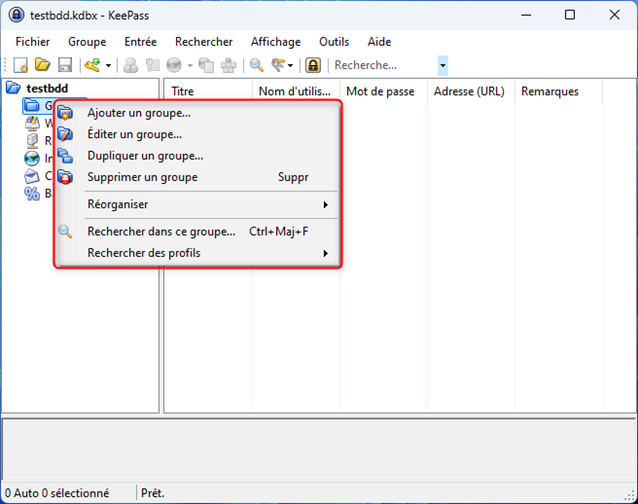
Task: Click the Find magnifier toolbar icon
Action: coord(256,65)
